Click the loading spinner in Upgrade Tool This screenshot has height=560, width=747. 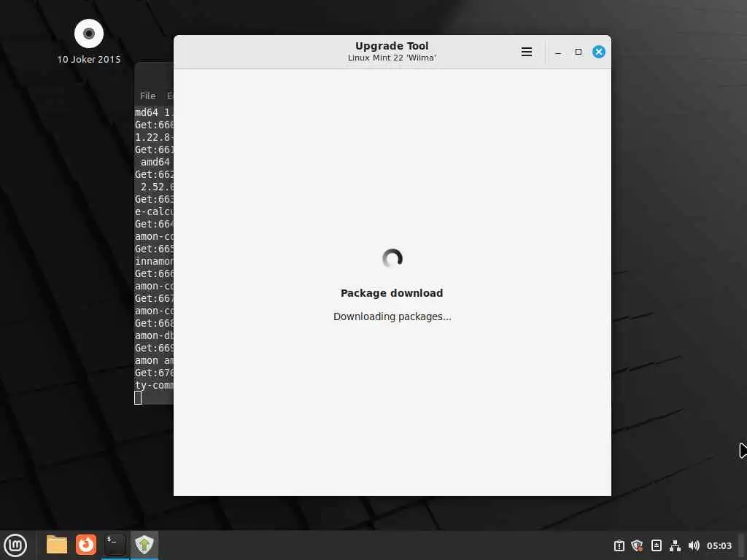pos(392,259)
